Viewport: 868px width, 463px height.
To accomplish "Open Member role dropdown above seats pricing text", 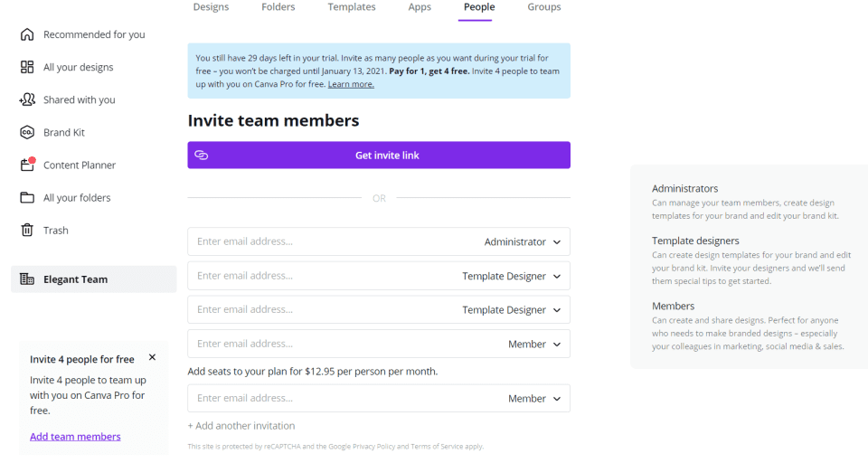I will point(534,345).
